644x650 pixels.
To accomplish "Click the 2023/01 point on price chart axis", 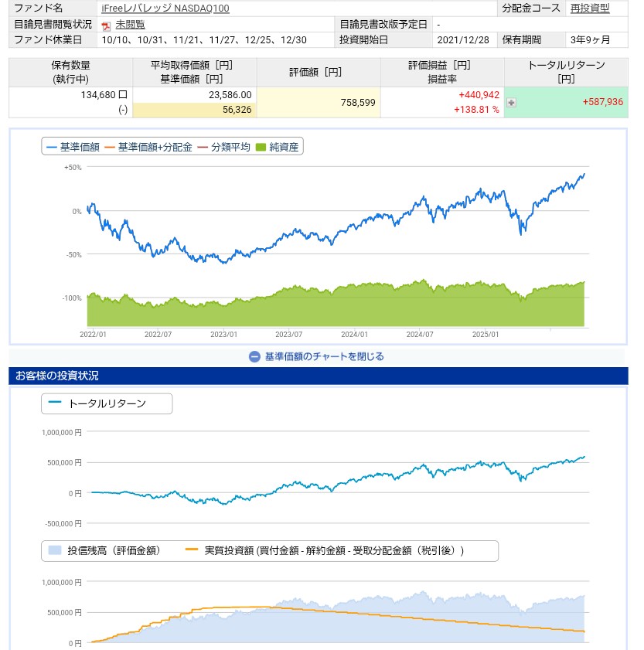I will 223,334.
